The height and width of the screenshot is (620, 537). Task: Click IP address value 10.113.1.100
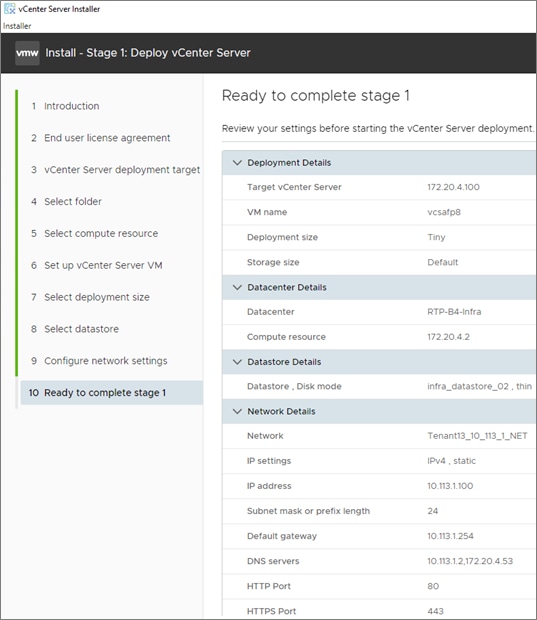click(x=450, y=486)
